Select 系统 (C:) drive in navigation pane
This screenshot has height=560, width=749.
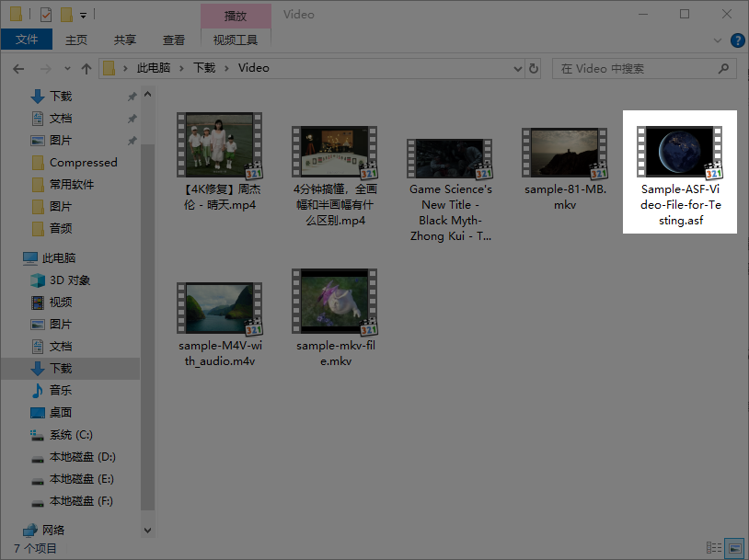(x=71, y=435)
